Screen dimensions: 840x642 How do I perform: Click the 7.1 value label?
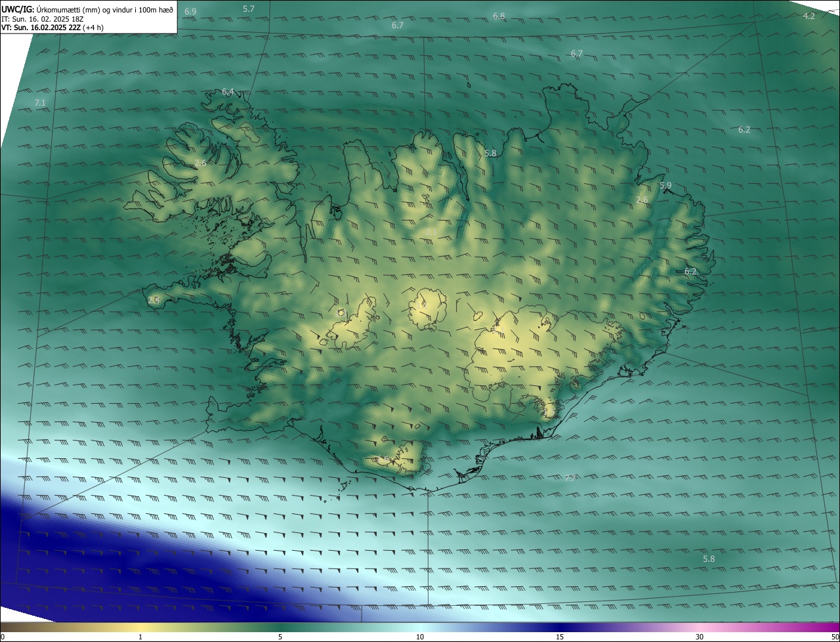click(40, 102)
